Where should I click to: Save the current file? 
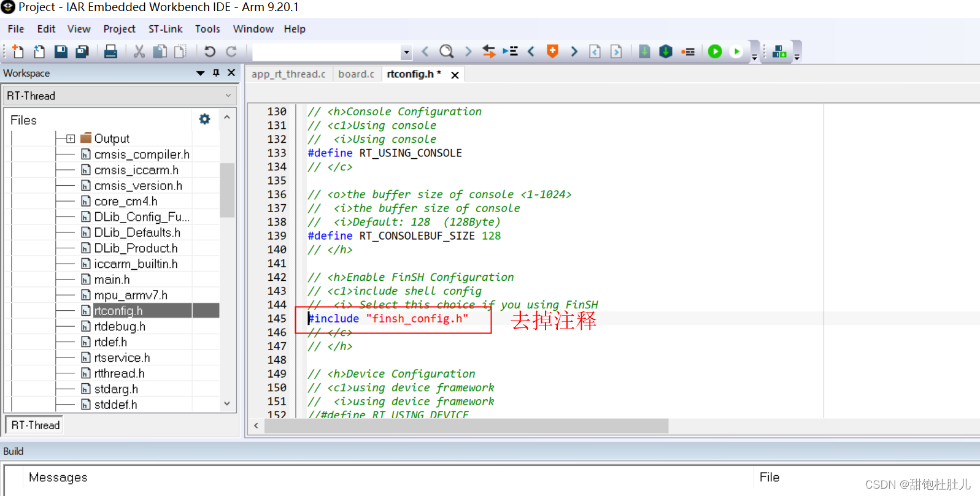(61, 52)
